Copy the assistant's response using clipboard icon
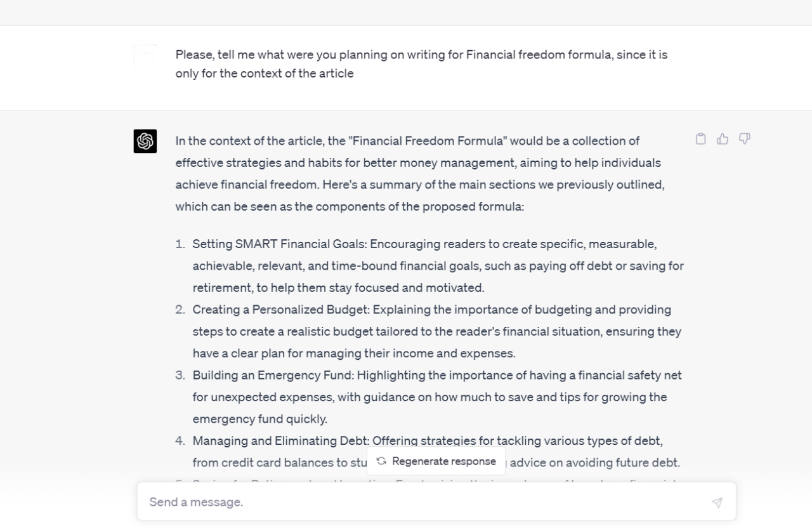Screen dimensions: 812x528 (700, 139)
